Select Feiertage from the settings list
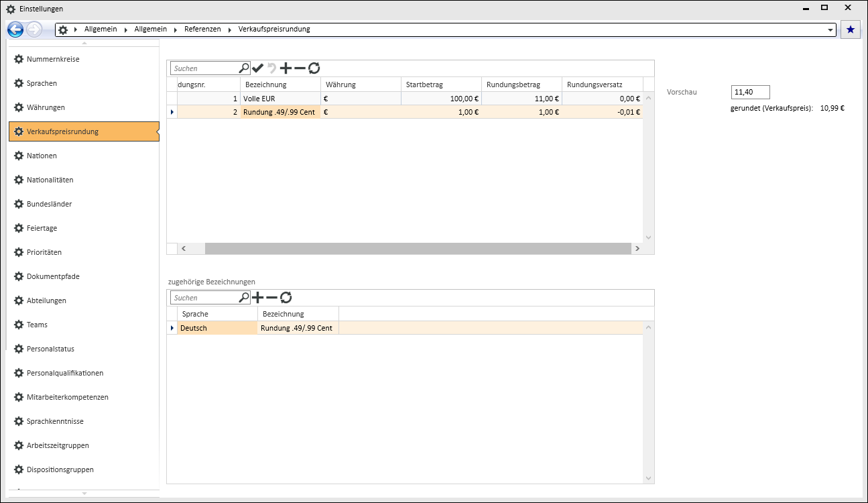The image size is (868, 503). point(42,228)
